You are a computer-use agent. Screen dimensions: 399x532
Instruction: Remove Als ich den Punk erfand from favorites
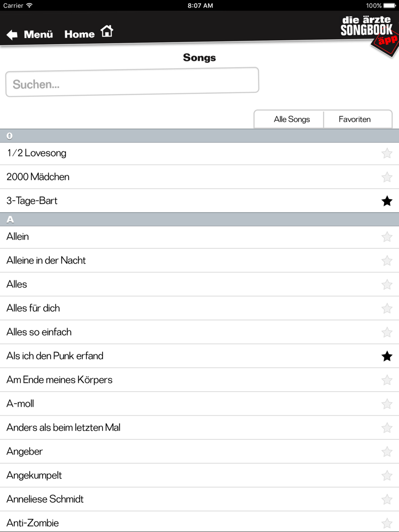(x=387, y=356)
